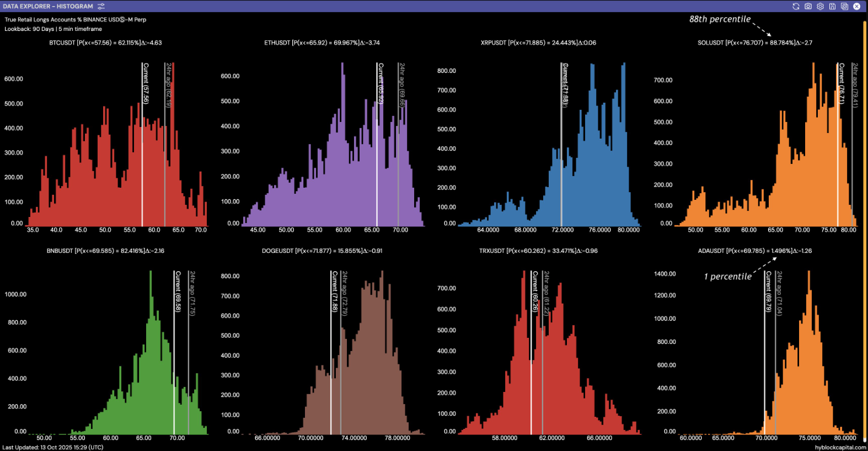The width and height of the screenshot is (868, 451).
Task: Click the DOGEUSDT chart title
Action: click(x=322, y=251)
